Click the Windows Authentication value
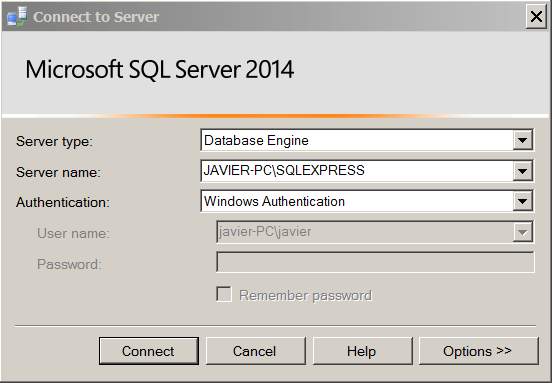 [274, 201]
